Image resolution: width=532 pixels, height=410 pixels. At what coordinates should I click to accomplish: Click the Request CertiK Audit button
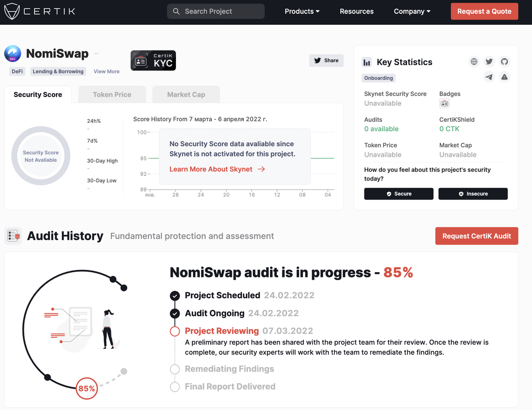477,236
